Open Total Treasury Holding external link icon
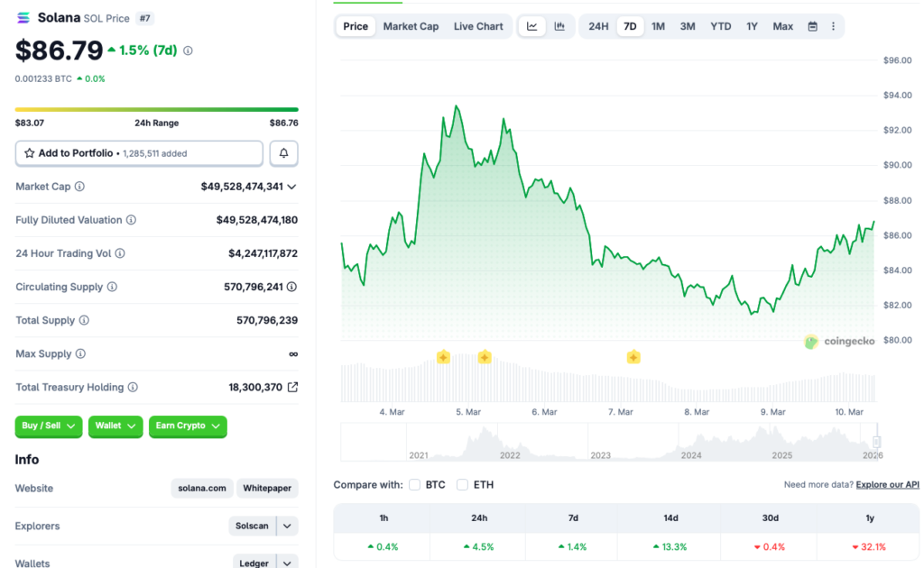The height and width of the screenshot is (568, 924). click(x=291, y=387)
